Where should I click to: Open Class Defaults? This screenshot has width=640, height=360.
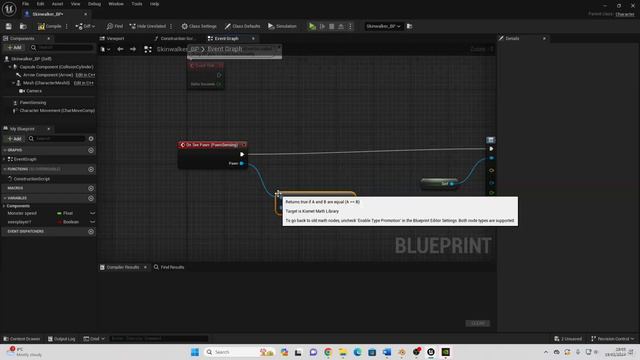coord(242,26)
